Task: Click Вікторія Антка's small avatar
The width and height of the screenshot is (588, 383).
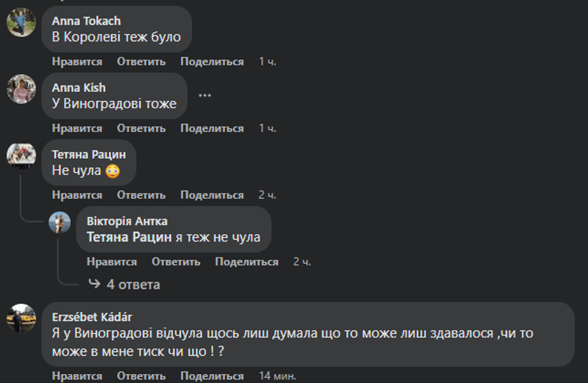Action: coord(60,222)
